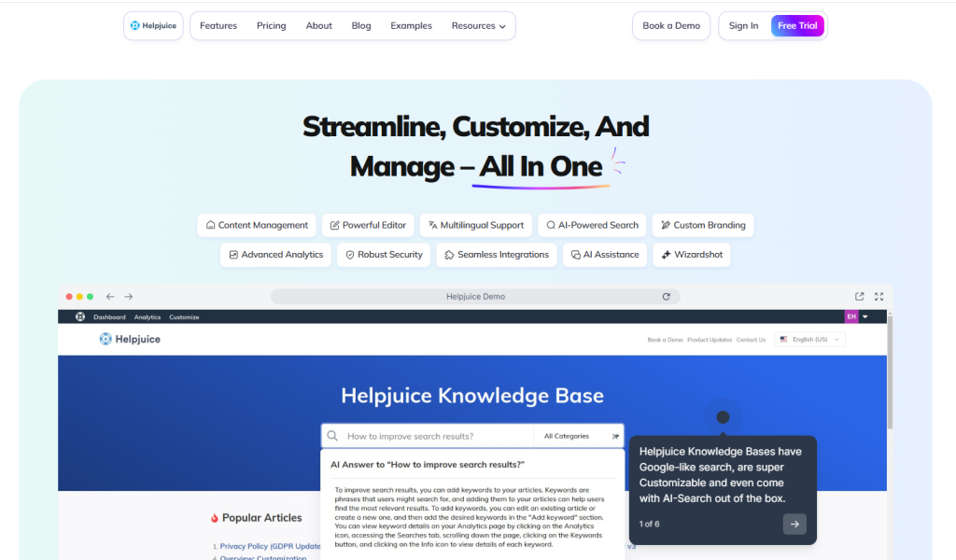The height and width of the screenshot is (560, 956).
Task: Click the pulsing tour hotspot dot
Action: pos(724,417)
